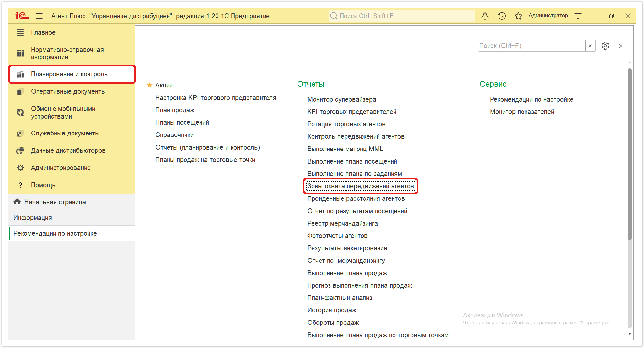
Task: Click the star next to Акции
Action: 150,85
